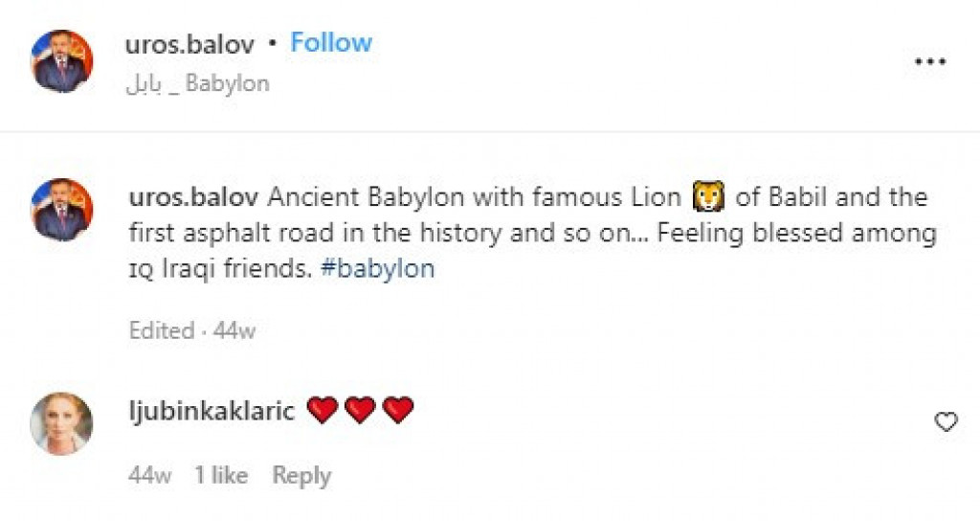This screenshot has width=980, height=521.
Task: Click the uros.balov avatar beside the caption
Action: tap(62, 209)
